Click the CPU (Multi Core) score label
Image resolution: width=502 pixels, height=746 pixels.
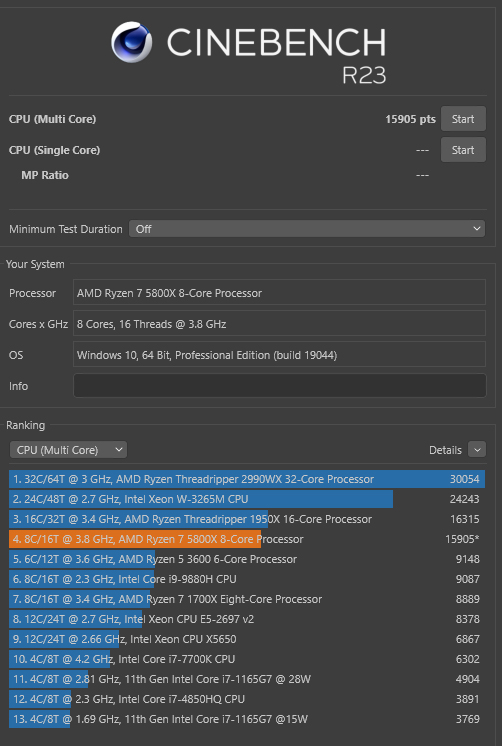click(x=52, y=119)
